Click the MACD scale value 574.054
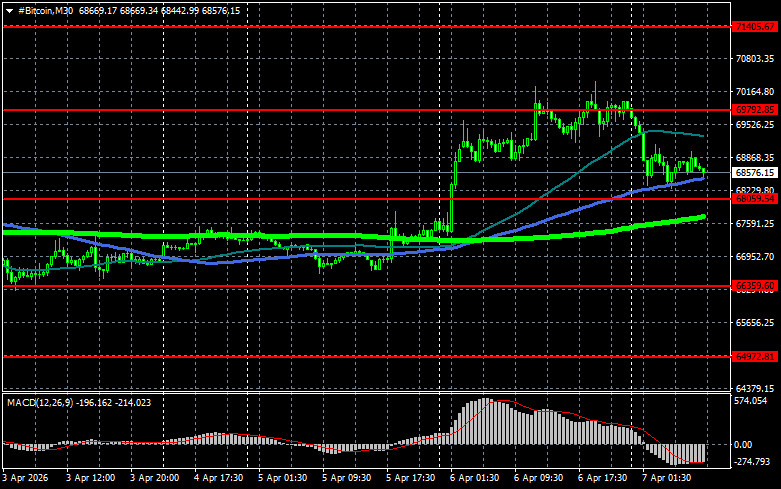Viewport: 781px width, 489px height. 751,401
